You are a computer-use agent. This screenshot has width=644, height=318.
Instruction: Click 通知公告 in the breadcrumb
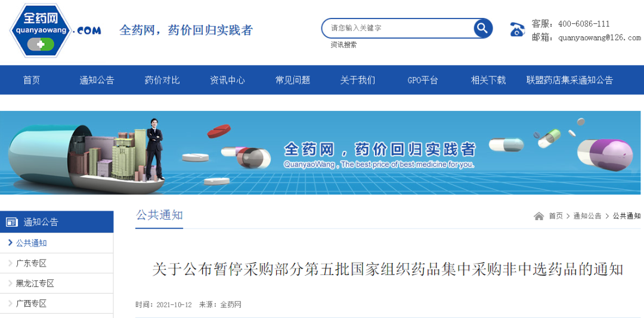point(587,216)
